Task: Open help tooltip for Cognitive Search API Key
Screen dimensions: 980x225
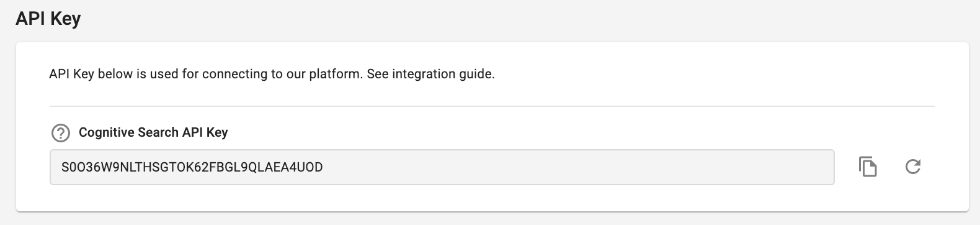Action: click(x=61, y=132)
